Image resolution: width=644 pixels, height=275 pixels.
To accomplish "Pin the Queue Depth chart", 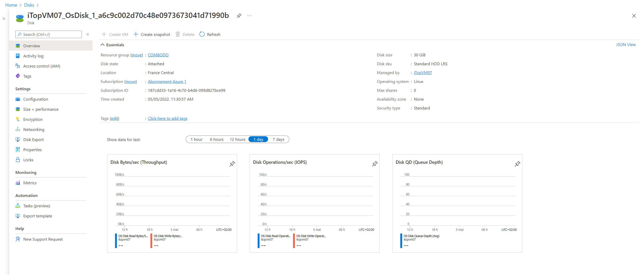I will (517, 164).
